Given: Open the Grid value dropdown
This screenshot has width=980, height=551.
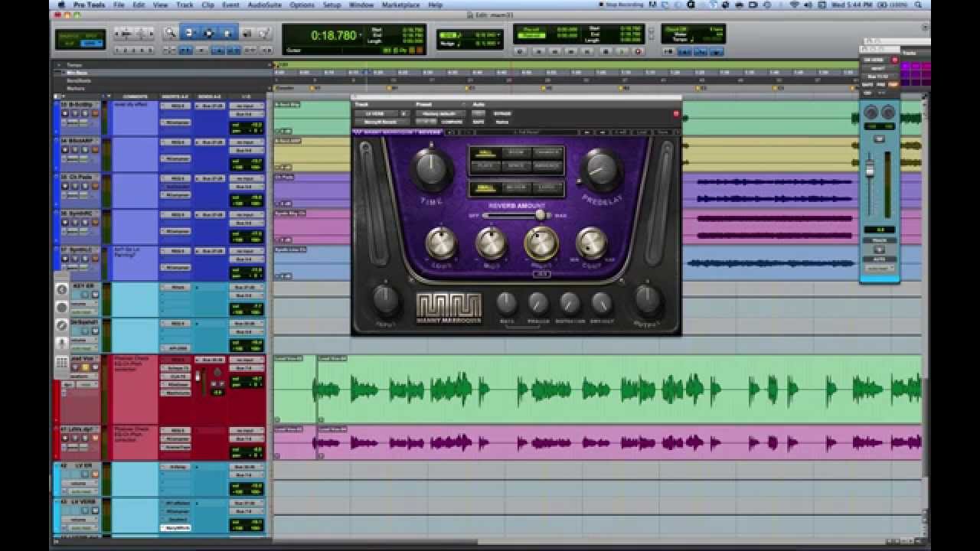Looking at the screenshot, I should coord(497,35).
